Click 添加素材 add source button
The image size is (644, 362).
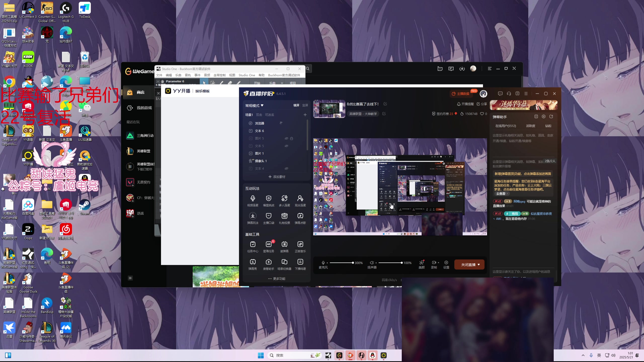[277, 177]
